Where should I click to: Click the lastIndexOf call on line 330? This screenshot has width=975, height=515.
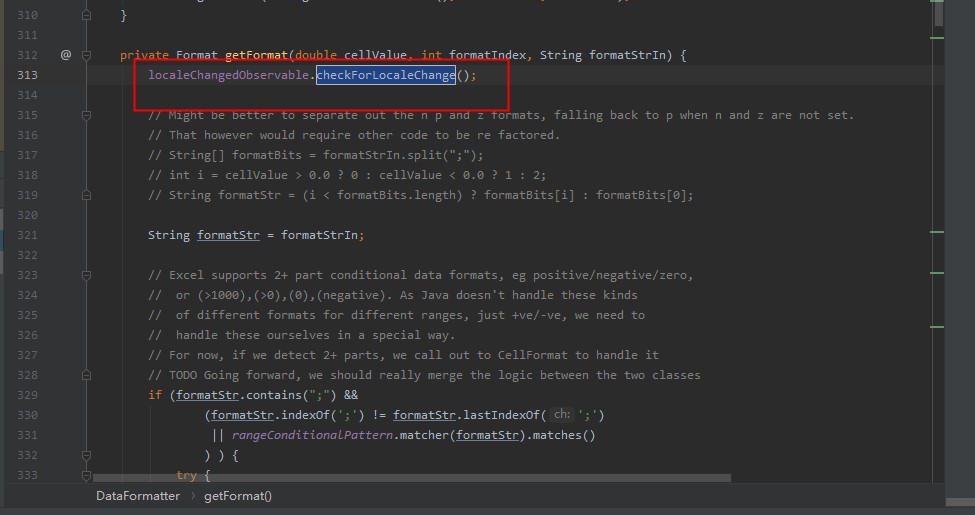[x=501, y=415]
